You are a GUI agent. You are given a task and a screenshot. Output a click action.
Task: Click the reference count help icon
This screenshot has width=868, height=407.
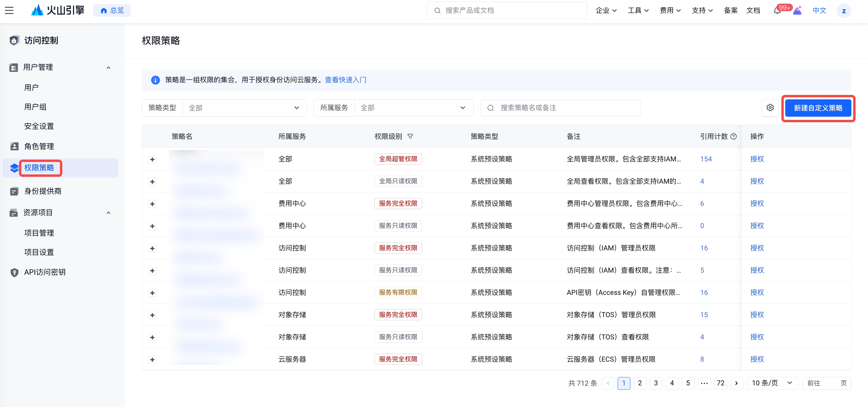(734, 136)
